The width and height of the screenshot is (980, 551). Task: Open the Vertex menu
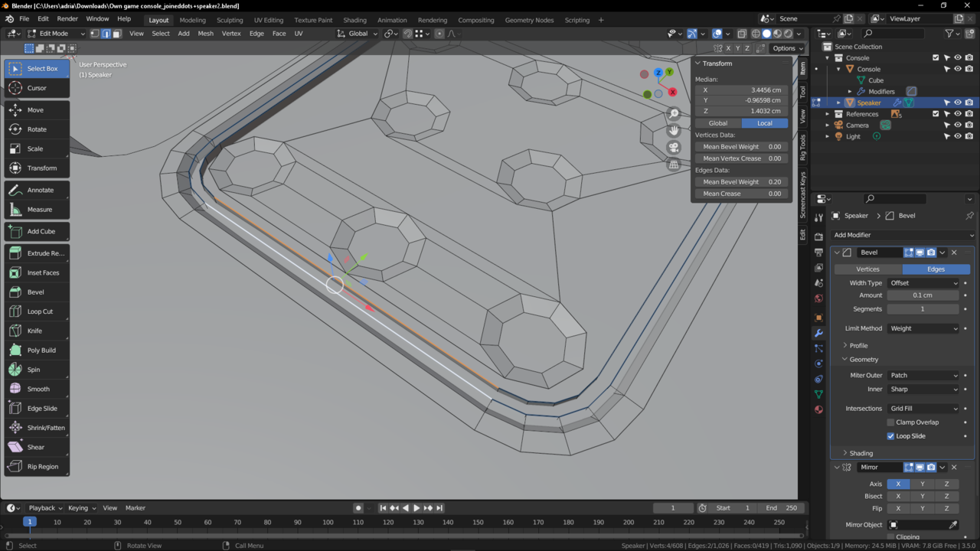pos(231,34)
